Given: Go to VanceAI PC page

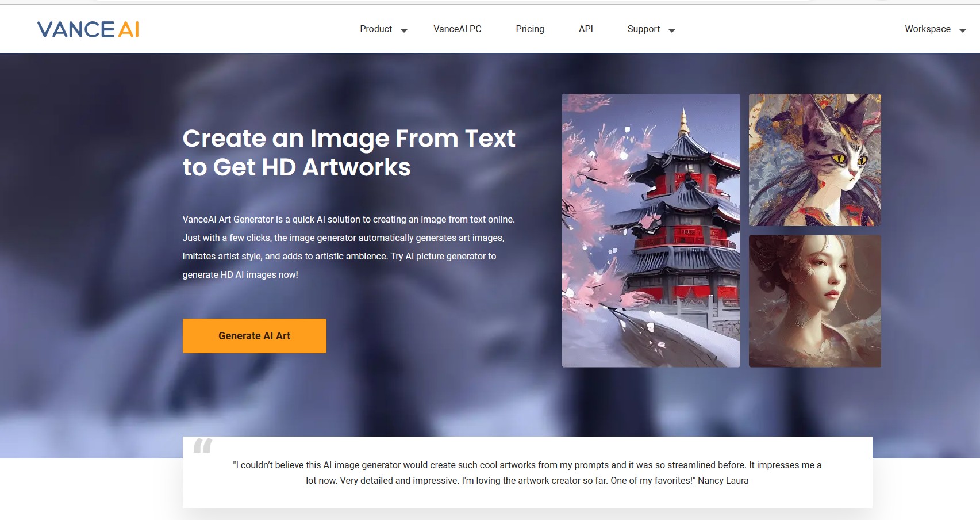Looking at the screenshot, I should [457, 29].
